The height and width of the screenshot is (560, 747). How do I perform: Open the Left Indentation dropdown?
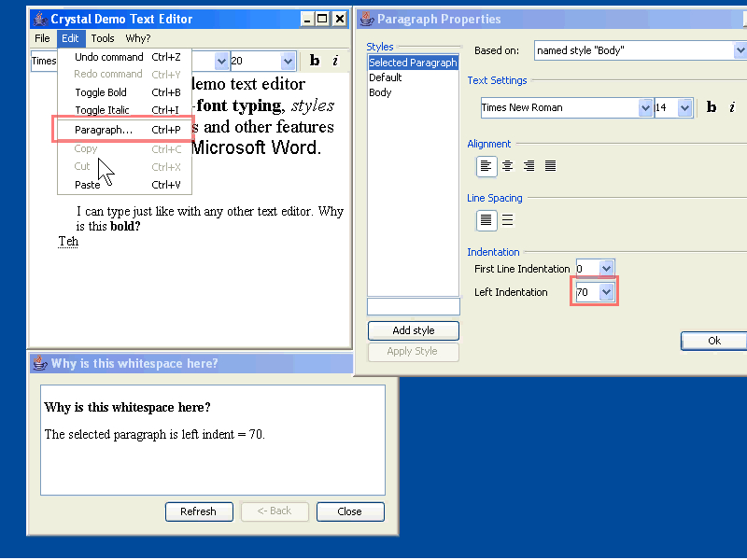[606, 292]
